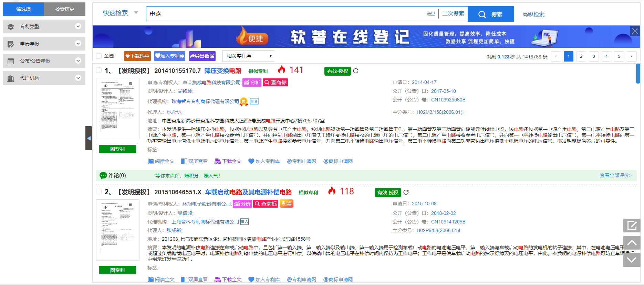This screenshot has width=644, height=285.
Task: Go to results page 3
Action: click(x=594, y=56)
